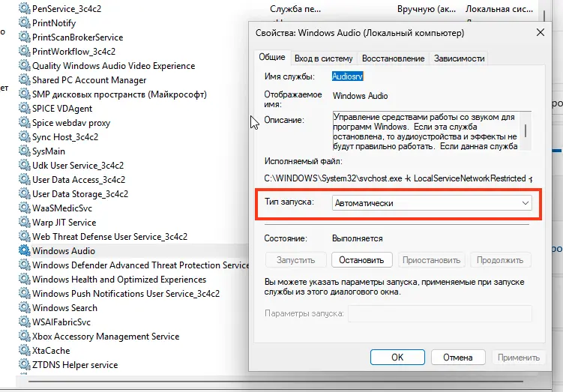Click the Отмена button
The height and width of the screenshot is (392, 563).
pos(458,358)
